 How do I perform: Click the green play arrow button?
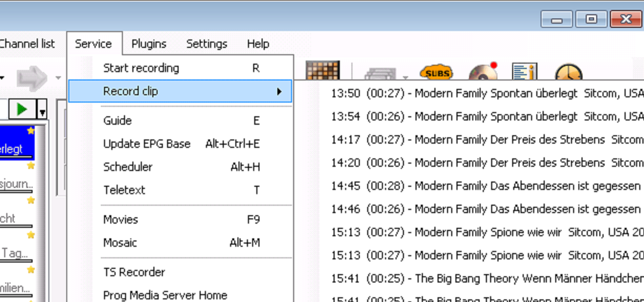pyautogui.click(x=22, y=109)
